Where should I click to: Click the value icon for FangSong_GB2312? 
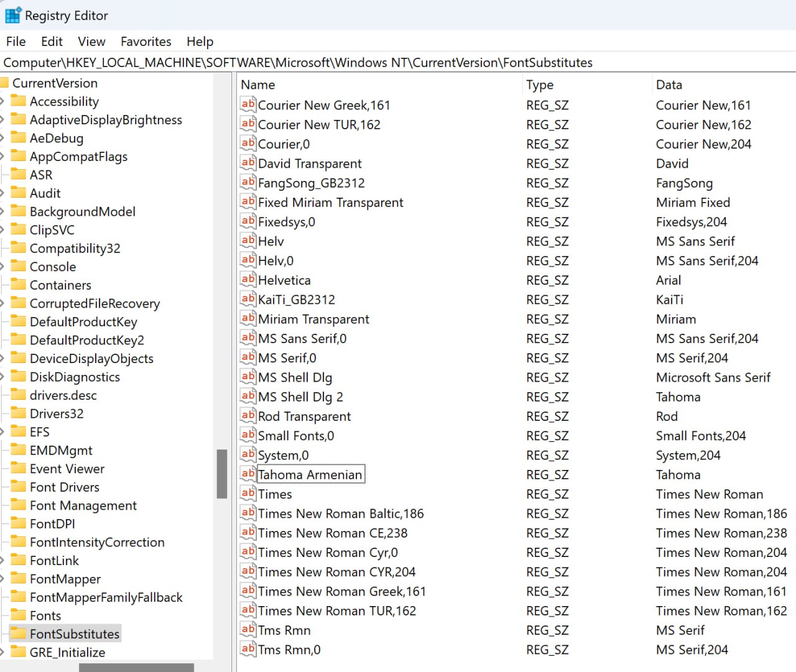coord(248,182)
